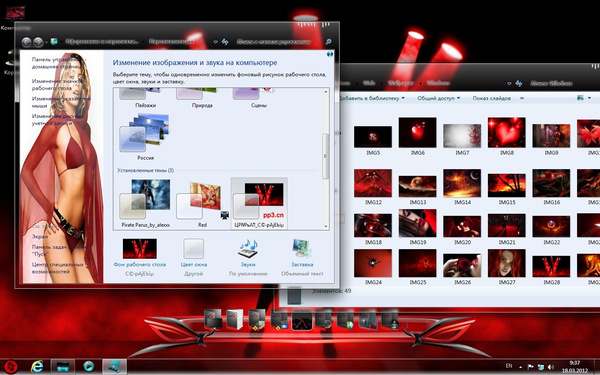Screen dimensions: 600x375
Task: Launch Internet Explorer from taskbar
Action: click(37, 367)
